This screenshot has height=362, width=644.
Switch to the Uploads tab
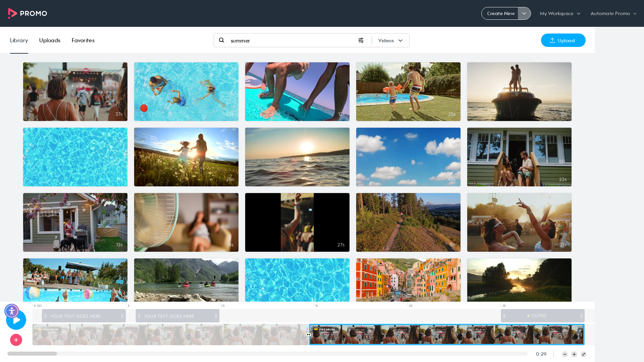[50, 40]
